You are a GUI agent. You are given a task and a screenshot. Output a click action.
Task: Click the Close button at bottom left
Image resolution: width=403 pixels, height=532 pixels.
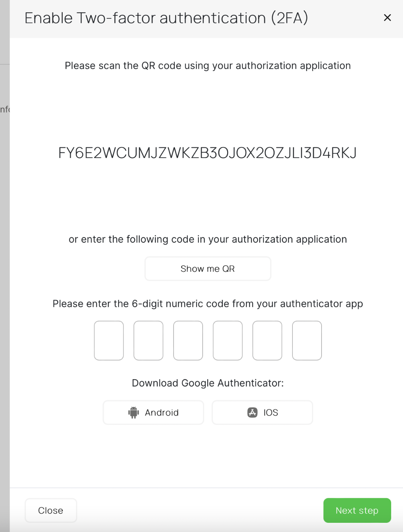tap(50, 510)
